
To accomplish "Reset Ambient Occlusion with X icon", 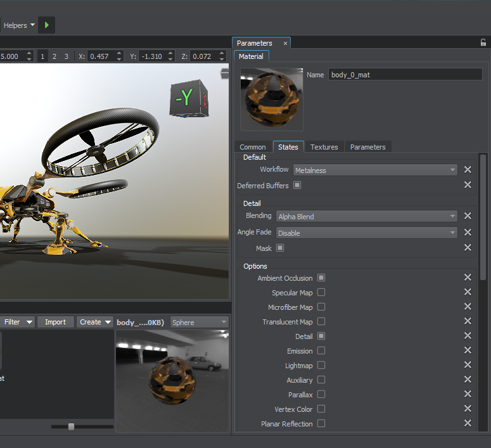I will [x=468, y=278].
